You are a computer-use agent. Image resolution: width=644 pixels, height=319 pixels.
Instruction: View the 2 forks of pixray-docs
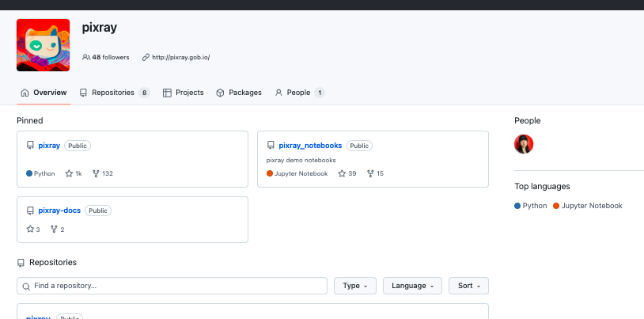(x=57, y=230)
